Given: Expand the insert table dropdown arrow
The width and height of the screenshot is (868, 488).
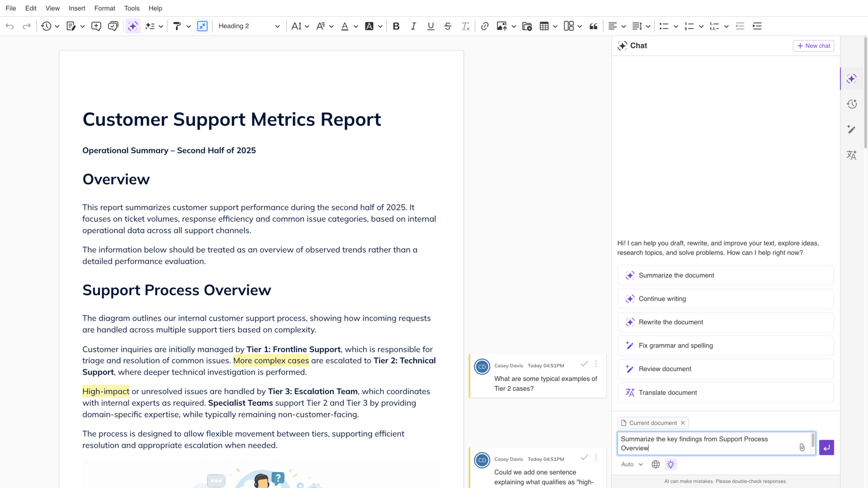Looking at the screenshot, I should point(555,26).
